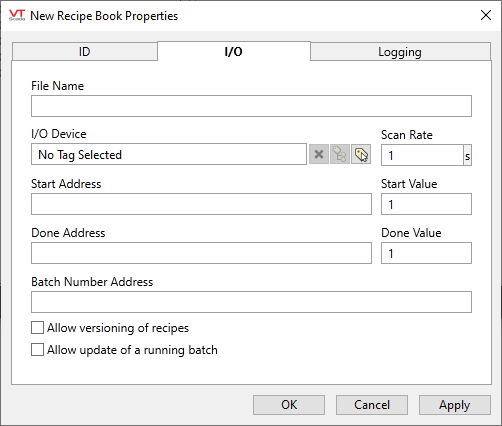Apply the current property changes
Viewport: 502px width, 426px height.
tap(455, 405)
